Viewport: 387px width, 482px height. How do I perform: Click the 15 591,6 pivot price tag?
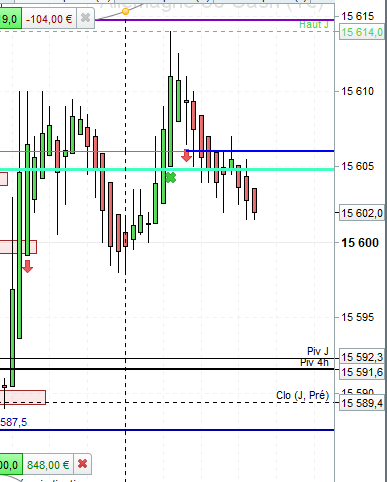click(x=362, y=372)
